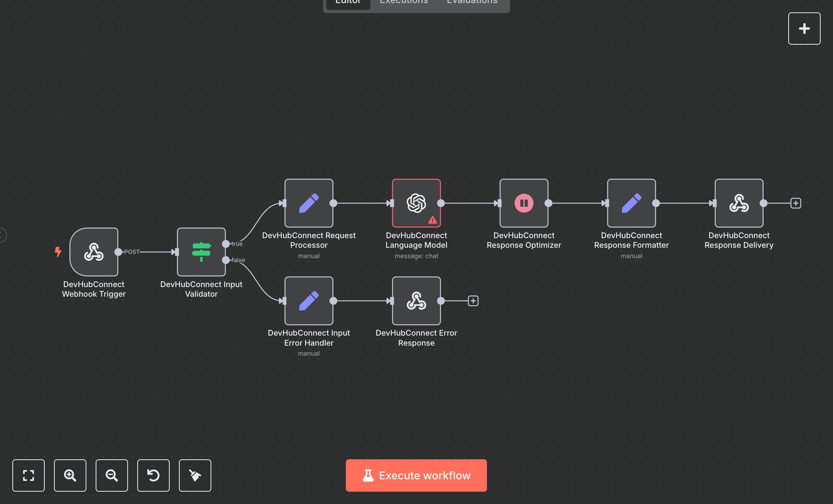Select the DevHubConnect Input Validator node
The width and height of the screenshot is (833, 504).
pos(201,253)
